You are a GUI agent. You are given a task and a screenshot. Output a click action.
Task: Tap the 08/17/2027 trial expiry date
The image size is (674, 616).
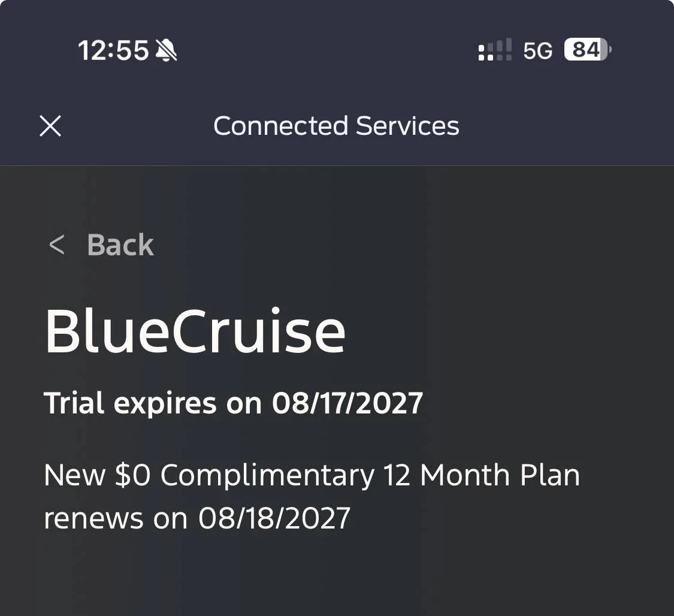click(x=347, y=403)
